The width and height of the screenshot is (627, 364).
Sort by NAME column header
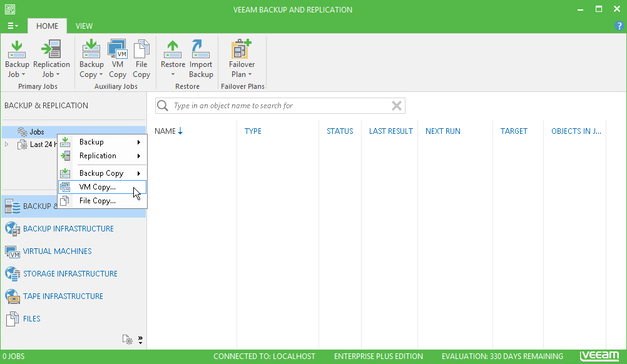(x=165, y=131)
